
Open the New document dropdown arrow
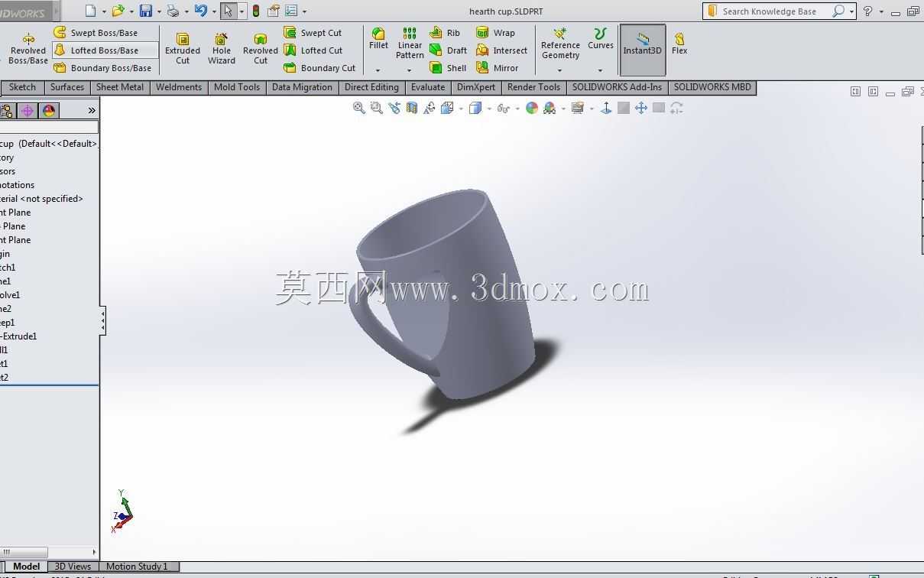coord(104,11)
